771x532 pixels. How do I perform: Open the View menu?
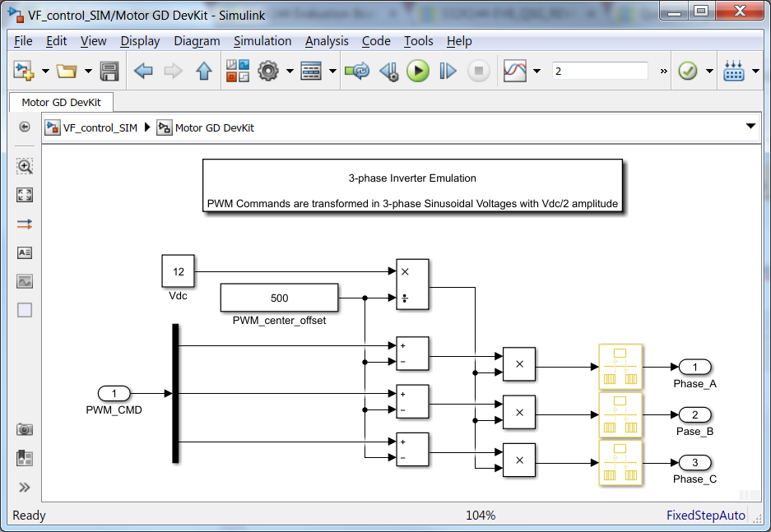[x=93, y=41]
